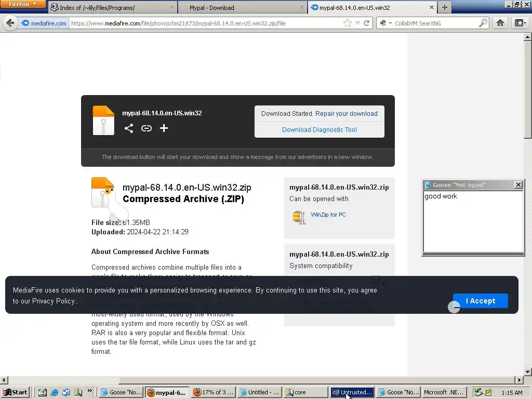
Task: Go back using the browser back arrow
Action: click(x=10, y=23)
